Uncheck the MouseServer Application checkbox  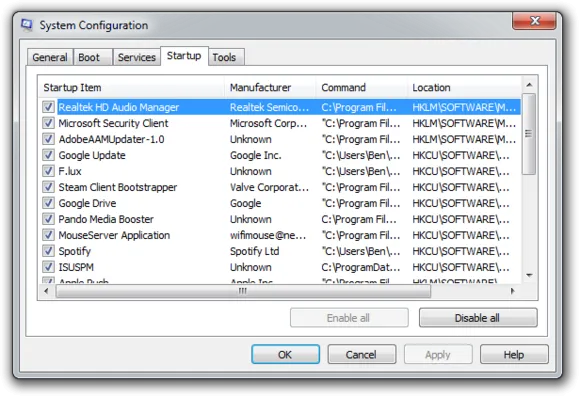(x=48, y=235)
